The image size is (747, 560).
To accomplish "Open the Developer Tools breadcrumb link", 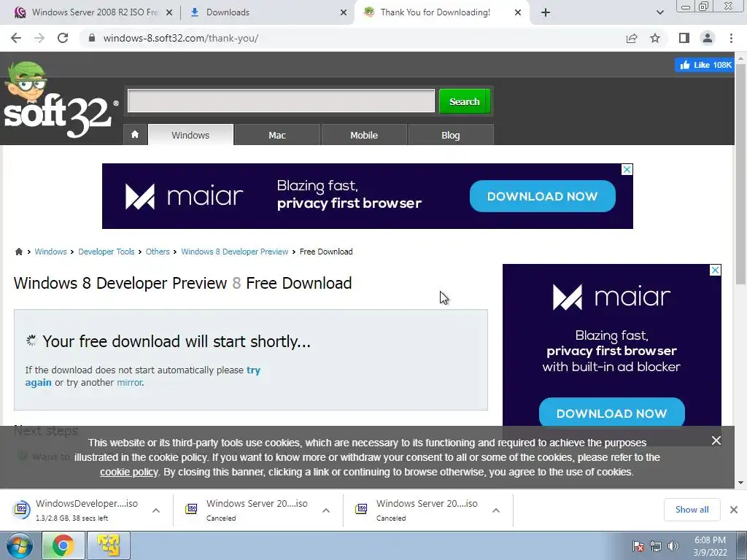I will (x=107, y=252).
